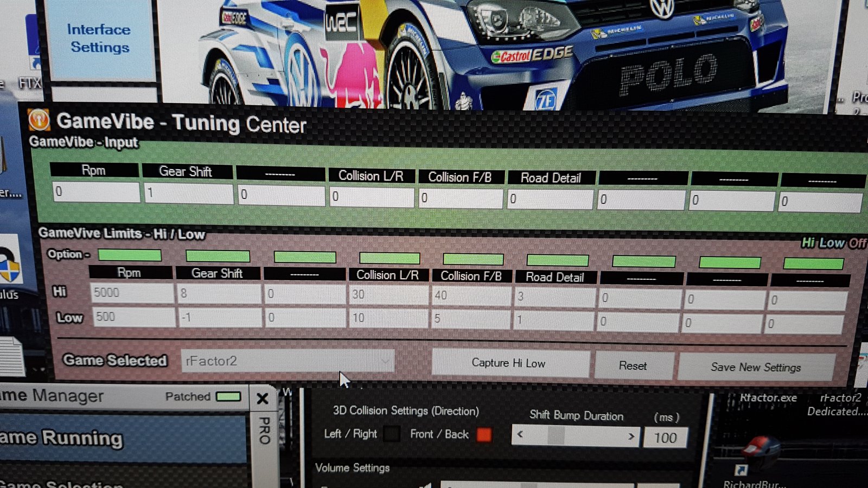Click the Patched status indicator
The height and width of the screenshot is (488, 868).
228,397
